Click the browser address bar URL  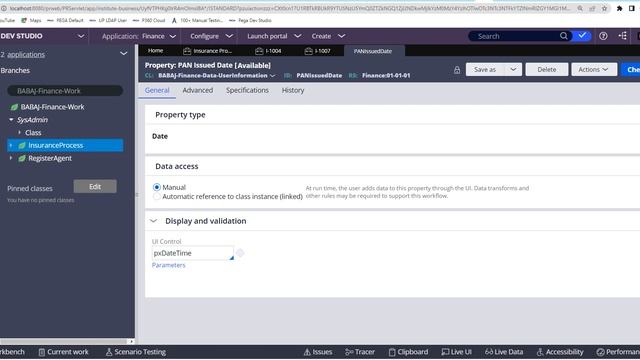289,8
